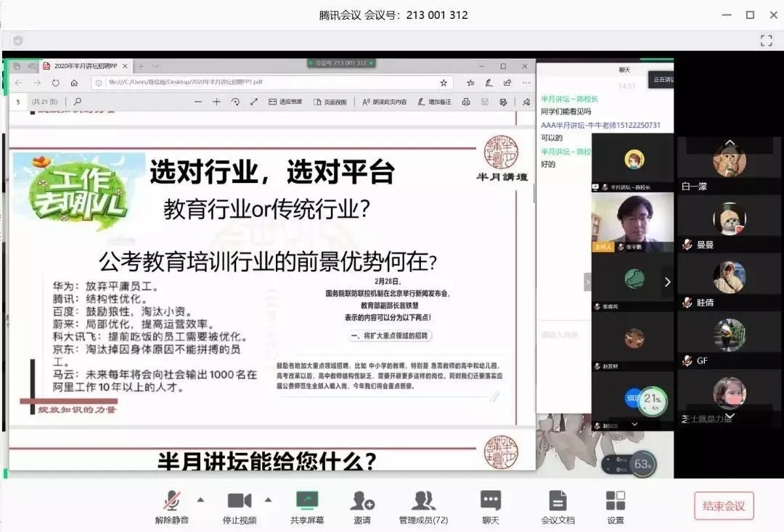Expand the video strip downward chevron
The image size is (784, 532).
[x=634, y=425]
